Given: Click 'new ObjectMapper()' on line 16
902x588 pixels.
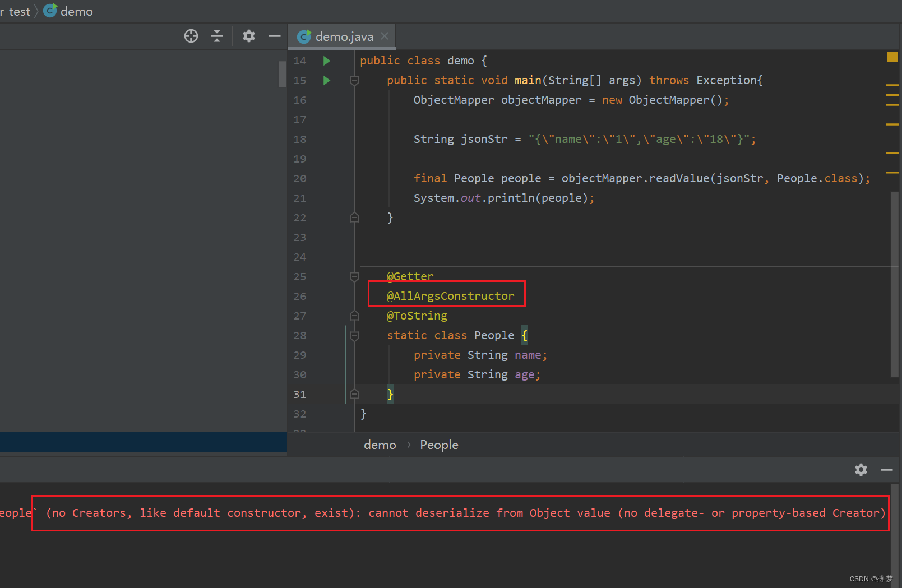Looking at the screenshot, I should point(662,100).
